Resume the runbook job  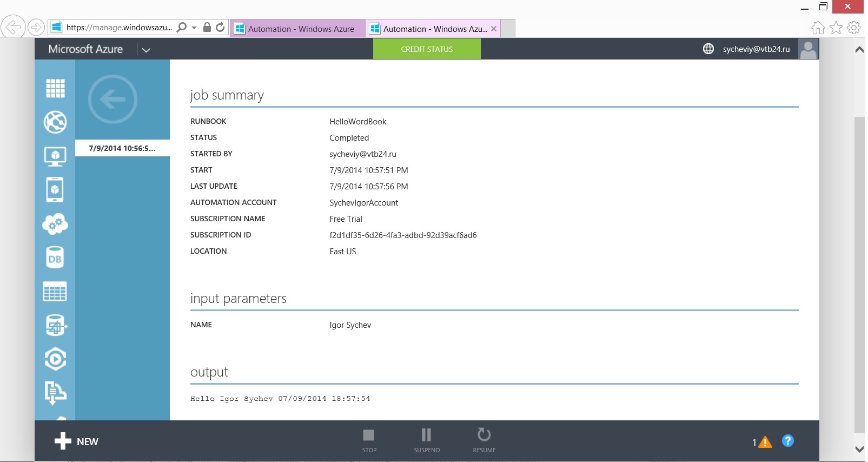click(484, 440)
